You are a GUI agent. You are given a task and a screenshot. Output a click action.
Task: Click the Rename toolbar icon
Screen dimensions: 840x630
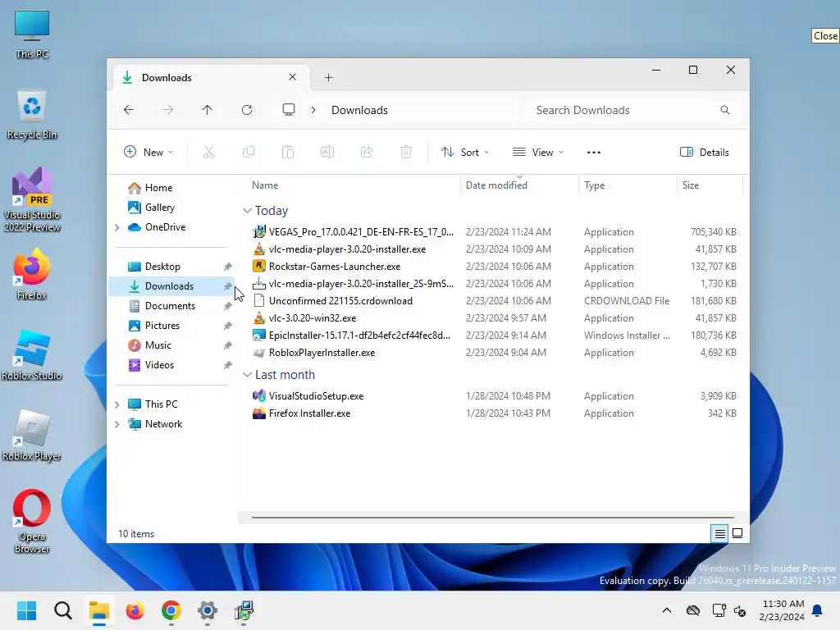click(x=327, y=152)
